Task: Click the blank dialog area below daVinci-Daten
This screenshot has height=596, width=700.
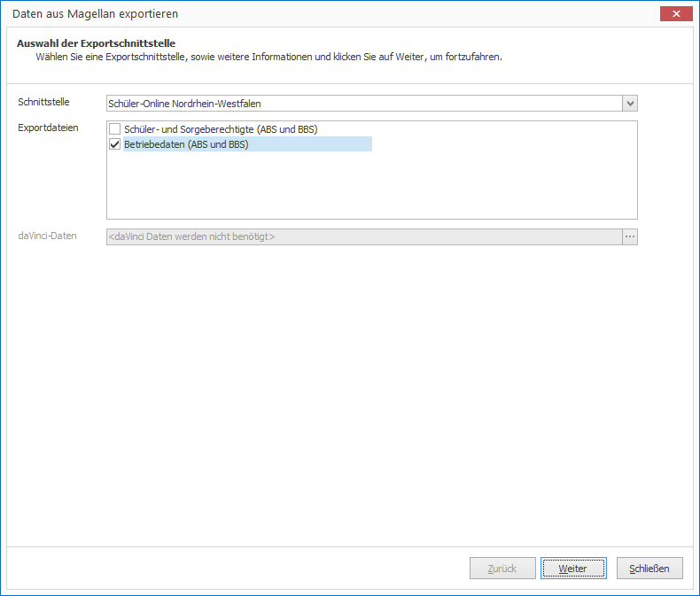Action: [350, 392]
